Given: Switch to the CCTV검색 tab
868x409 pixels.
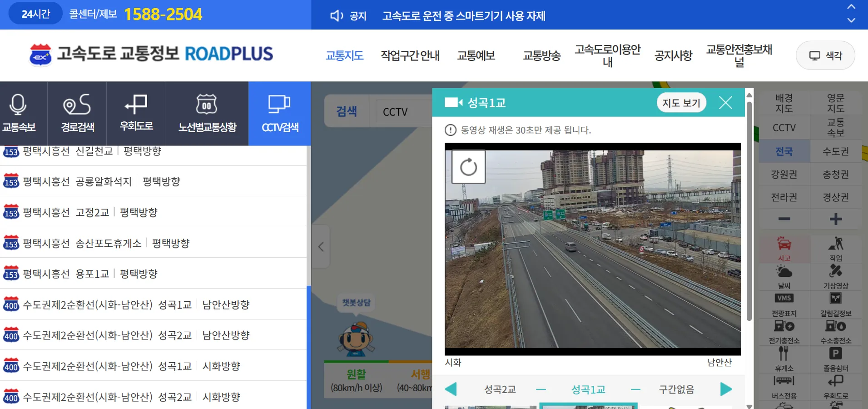Looking at the screenshot, I should coord(279,114).
